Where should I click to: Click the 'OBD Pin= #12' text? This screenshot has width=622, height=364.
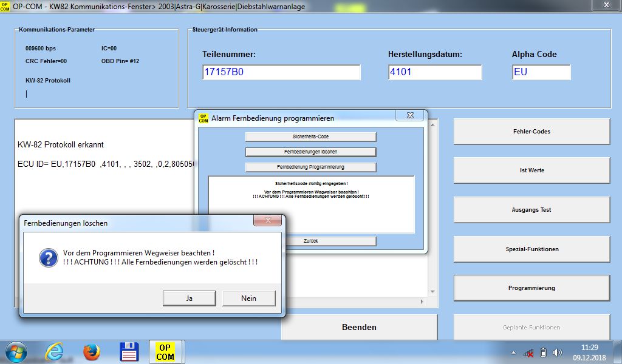pyautogui.click(x=120, y=61)
